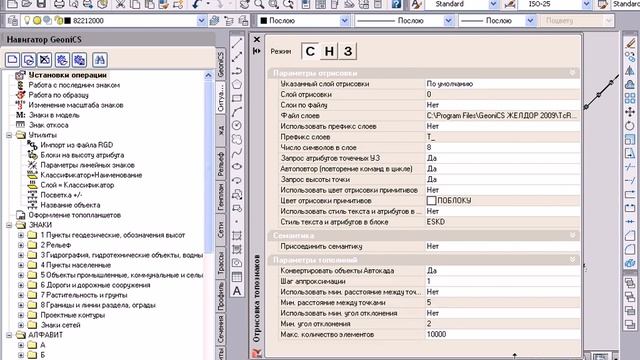Image resolution: width=640 pixels, height=360 pixels.
Task: Select the Table tool in draw toolbar
Action: tap(237, 277)
